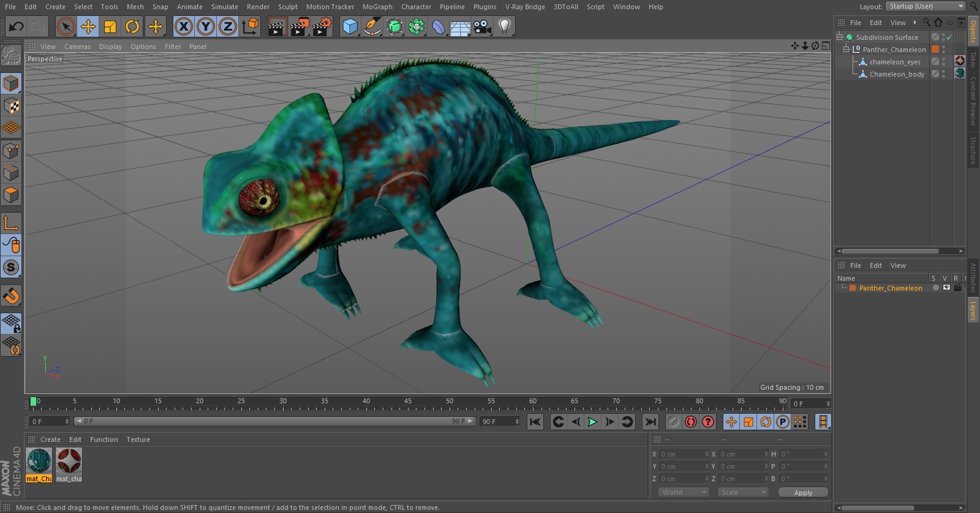Click the Apply button

(803, 493)
